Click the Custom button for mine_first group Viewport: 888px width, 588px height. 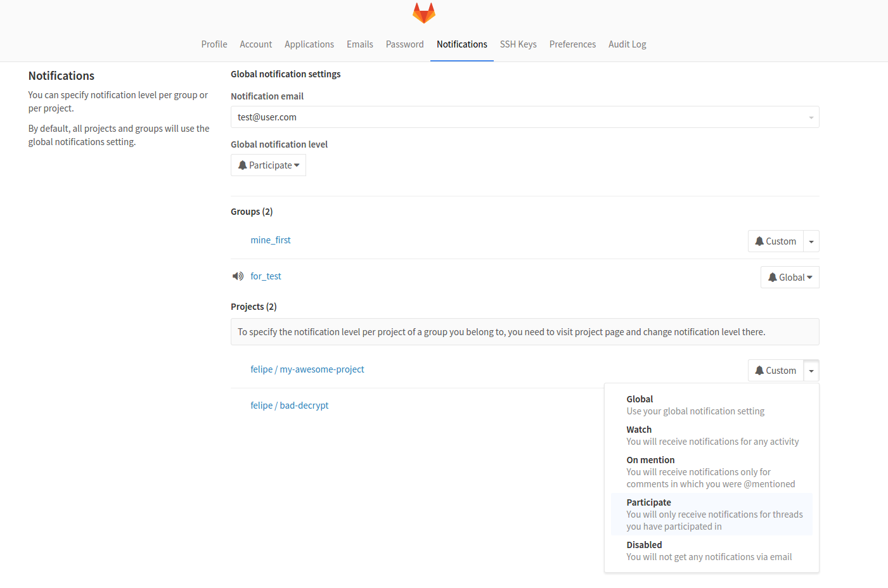tap(775, 241)
